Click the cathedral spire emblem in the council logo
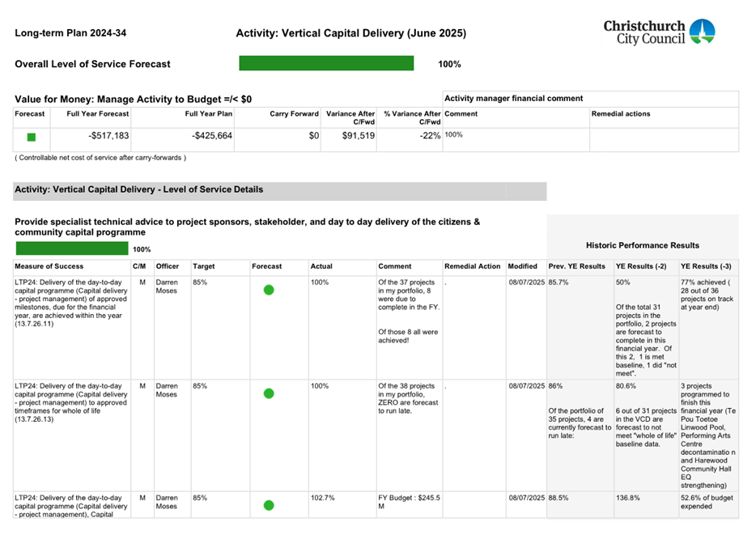Viewport: 756px width, 535px height. coord(702,27)
